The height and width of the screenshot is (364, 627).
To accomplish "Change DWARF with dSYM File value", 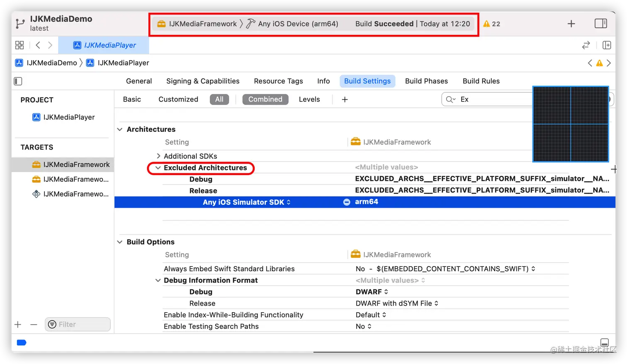I will coord(397,303).
